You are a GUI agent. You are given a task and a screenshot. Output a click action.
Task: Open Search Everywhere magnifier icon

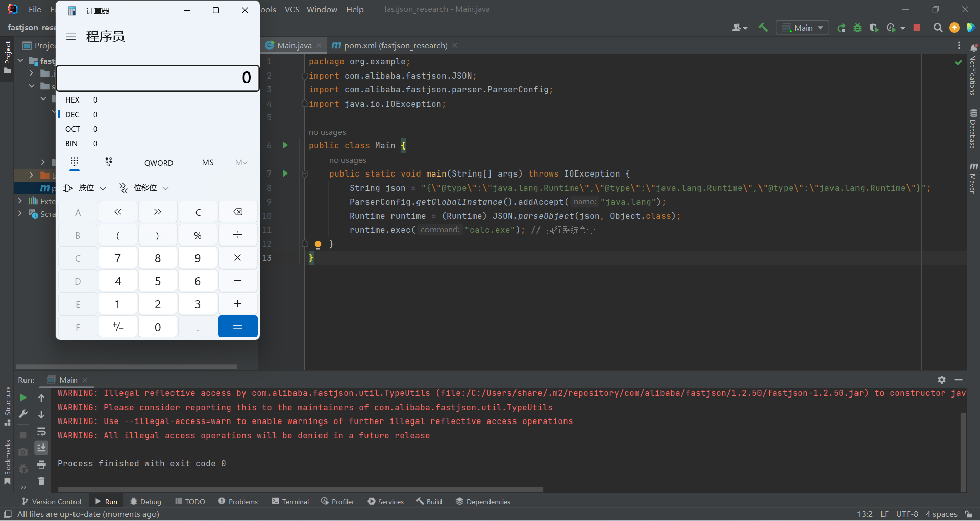coord(938,28)
